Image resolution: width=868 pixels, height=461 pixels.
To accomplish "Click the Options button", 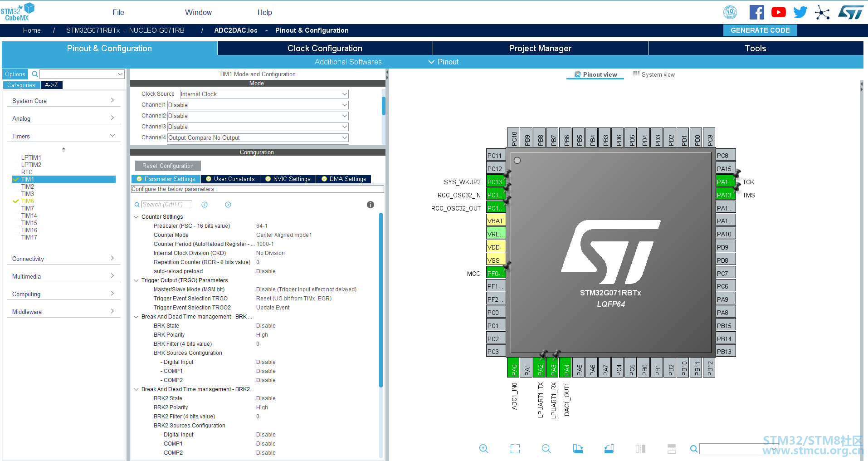I will click(15, 74).
